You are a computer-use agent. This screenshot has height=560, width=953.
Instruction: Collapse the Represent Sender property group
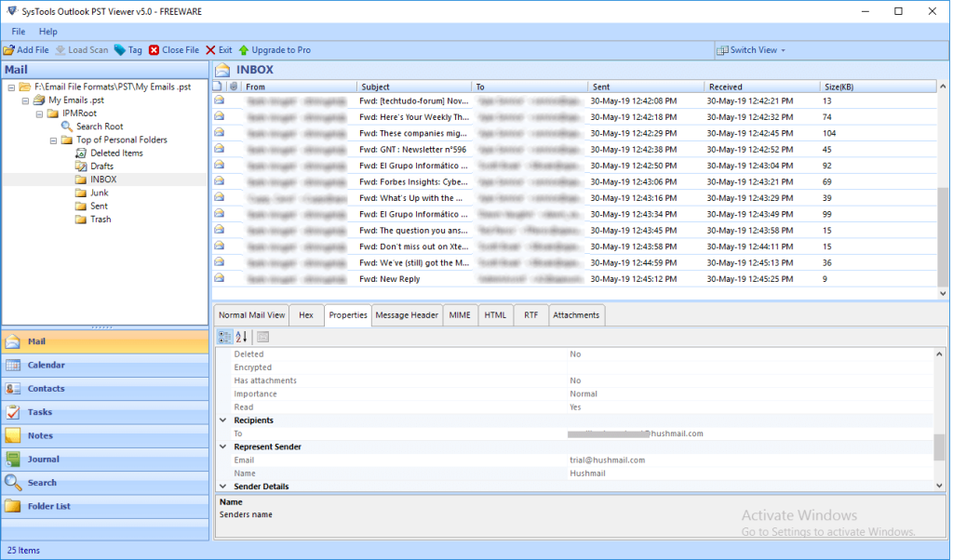[223, 447]
